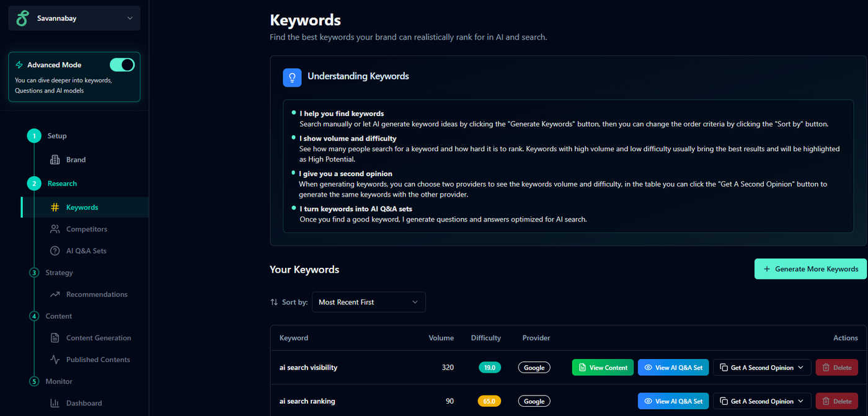Disable the Advanced Mode toggle
The width and height of the screenshot is (868, 416).
[122, 64]
